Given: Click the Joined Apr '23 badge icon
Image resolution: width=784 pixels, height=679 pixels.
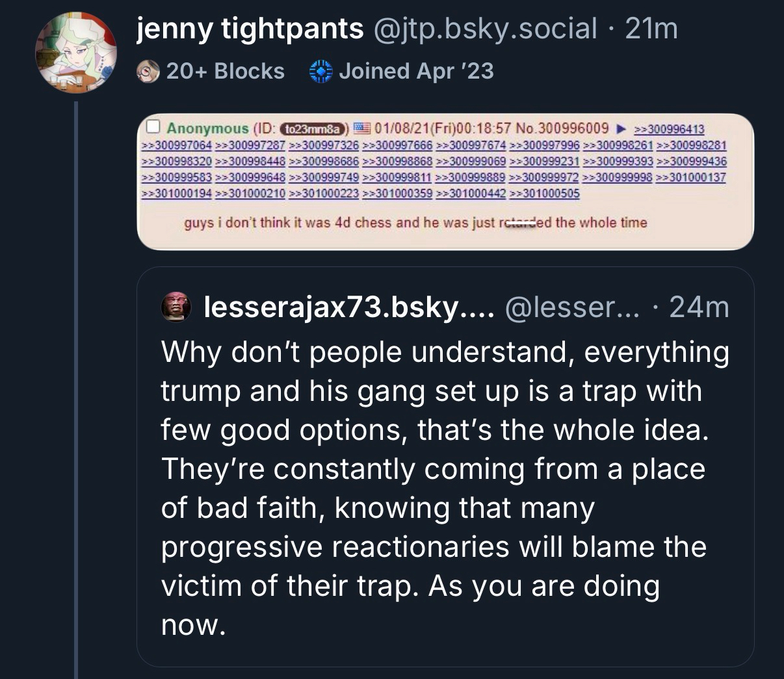Looking at the screenshot, I should [321, 71].
